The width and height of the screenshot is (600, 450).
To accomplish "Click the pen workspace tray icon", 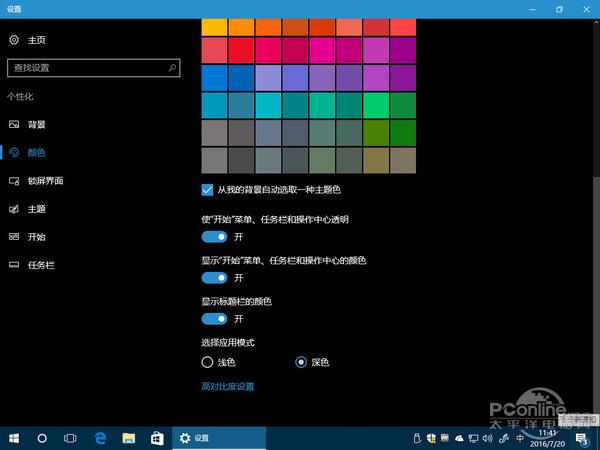I will [504, 438].
